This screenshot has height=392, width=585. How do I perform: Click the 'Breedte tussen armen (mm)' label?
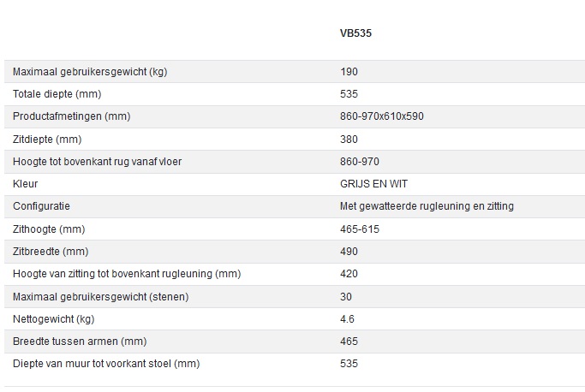(x=80, y=342)
